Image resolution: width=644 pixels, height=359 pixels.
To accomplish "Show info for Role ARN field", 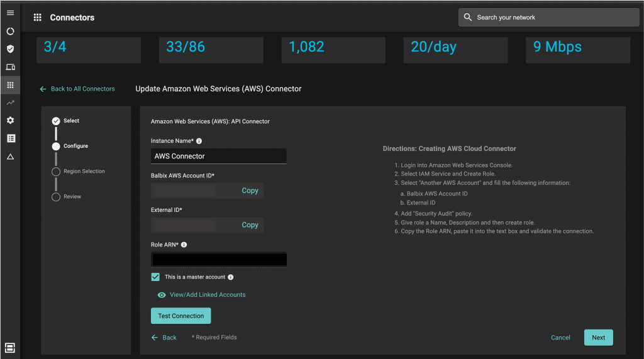I will [184, 245].
